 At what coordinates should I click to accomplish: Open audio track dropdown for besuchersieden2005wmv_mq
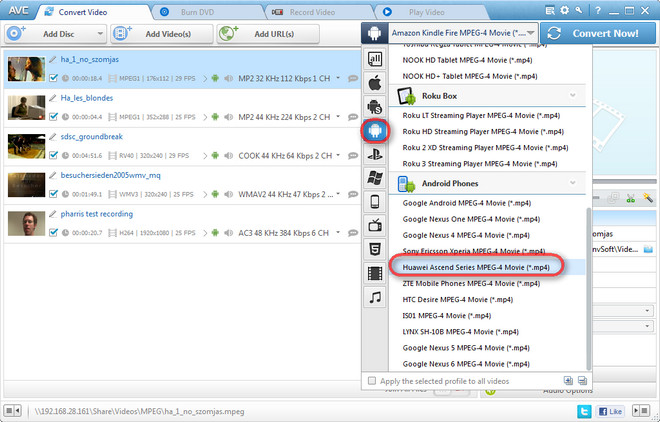click(338, 194)
